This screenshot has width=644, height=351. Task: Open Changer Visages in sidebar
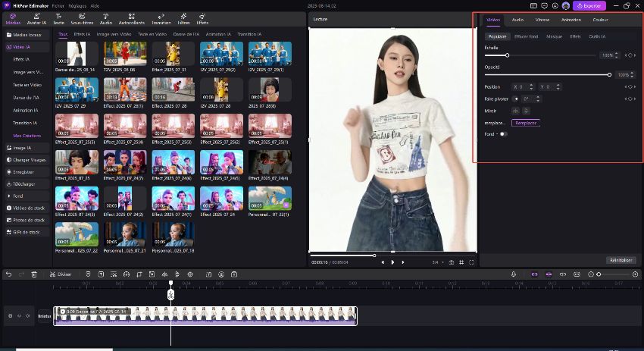click(27, 160)
